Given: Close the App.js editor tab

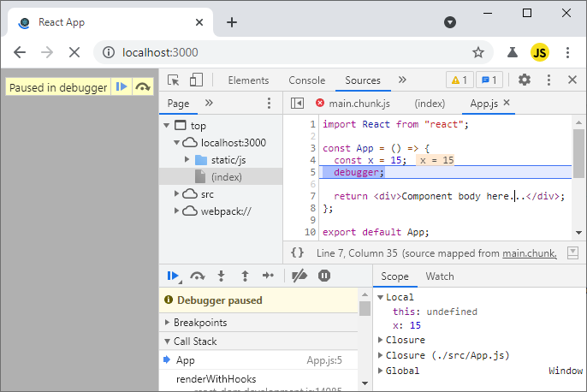Looking at the screenshot, I should (x=507, y=103).
